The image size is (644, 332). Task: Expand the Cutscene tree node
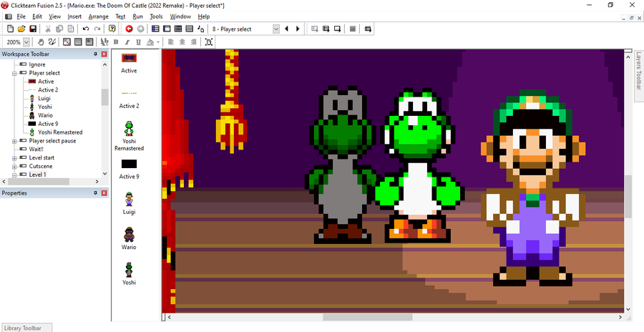[14, 167]
